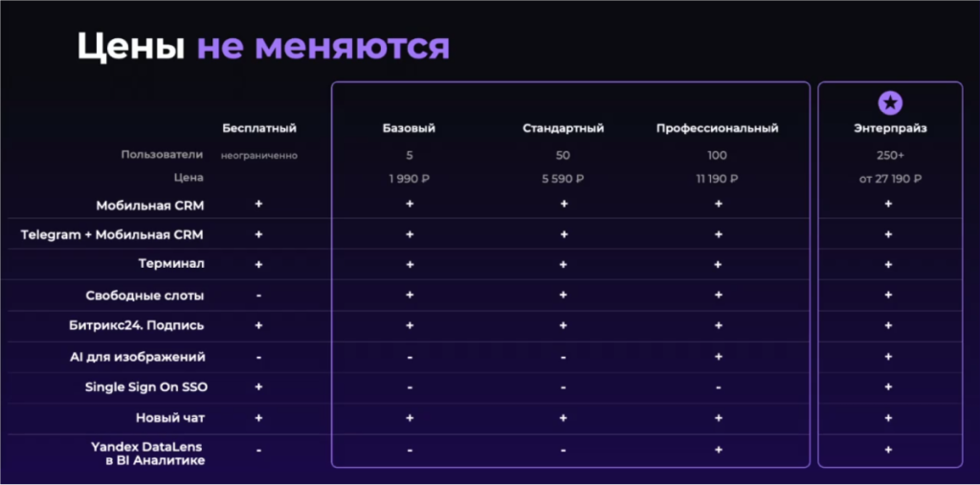Click the Энтерпрайз plan label
The width and height of the screenshot is (980, 485).
[x=890, y=128]
